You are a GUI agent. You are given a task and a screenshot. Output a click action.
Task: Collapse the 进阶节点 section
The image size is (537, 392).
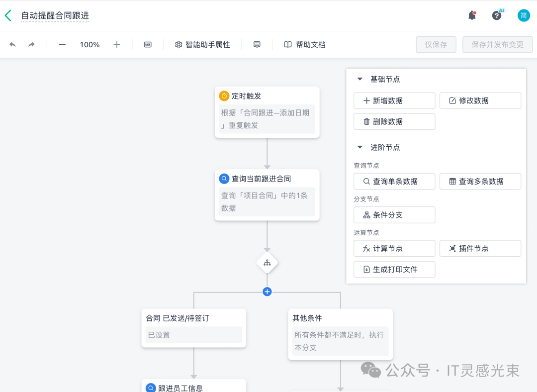(x=360, y=147)
